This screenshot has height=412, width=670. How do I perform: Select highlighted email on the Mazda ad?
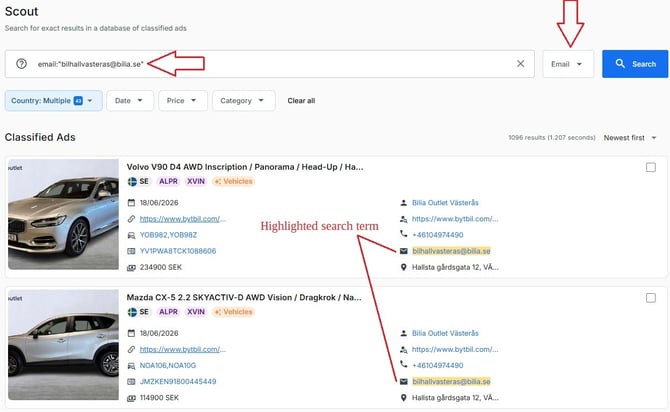coord(451,381)
